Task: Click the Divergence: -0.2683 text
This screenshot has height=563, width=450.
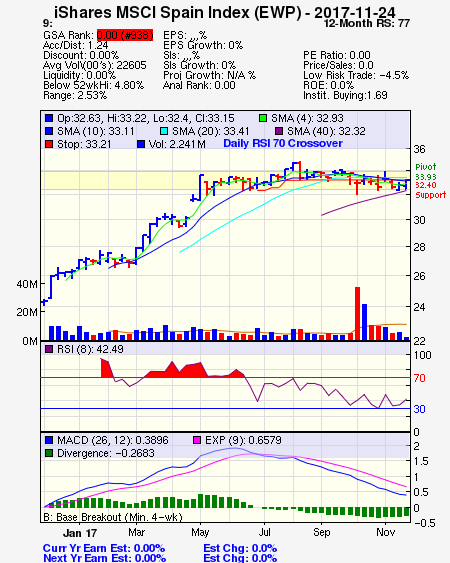Action: [x=106, y=453]
